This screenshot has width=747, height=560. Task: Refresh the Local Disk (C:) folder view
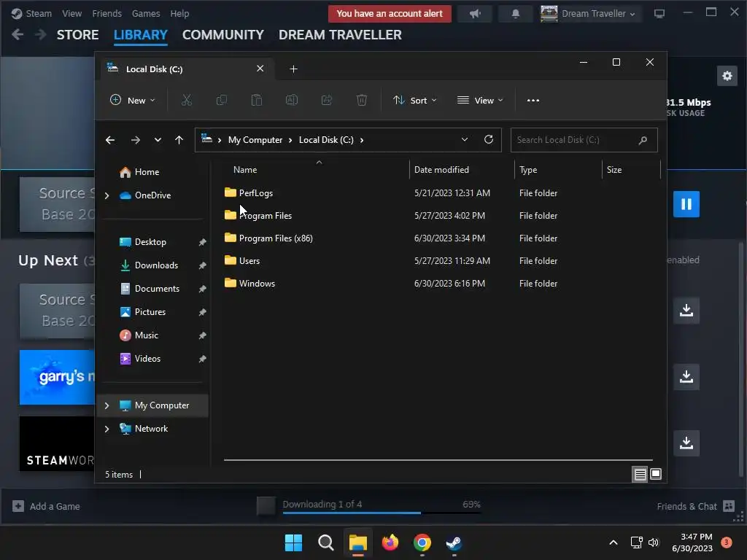click(x=488, y=139)
